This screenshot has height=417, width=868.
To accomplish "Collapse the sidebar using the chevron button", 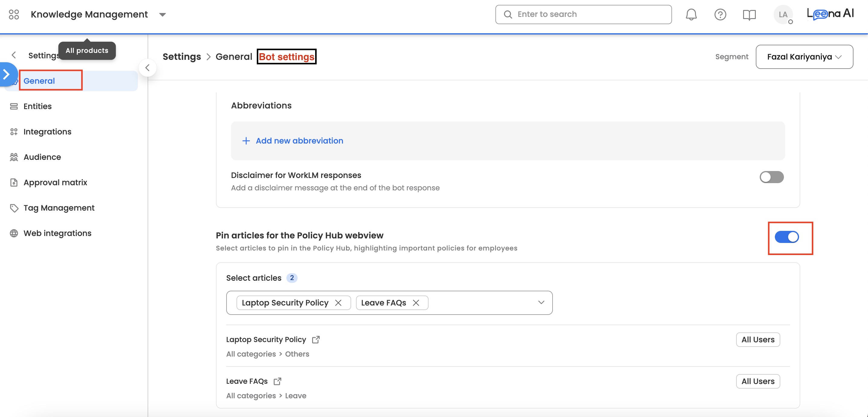I will (x=147, y=68).
